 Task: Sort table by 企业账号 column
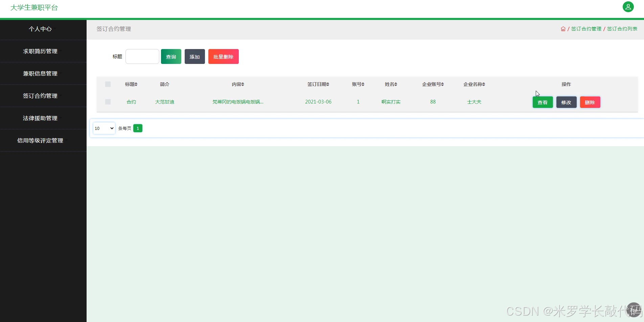click(x=433, y=84)
